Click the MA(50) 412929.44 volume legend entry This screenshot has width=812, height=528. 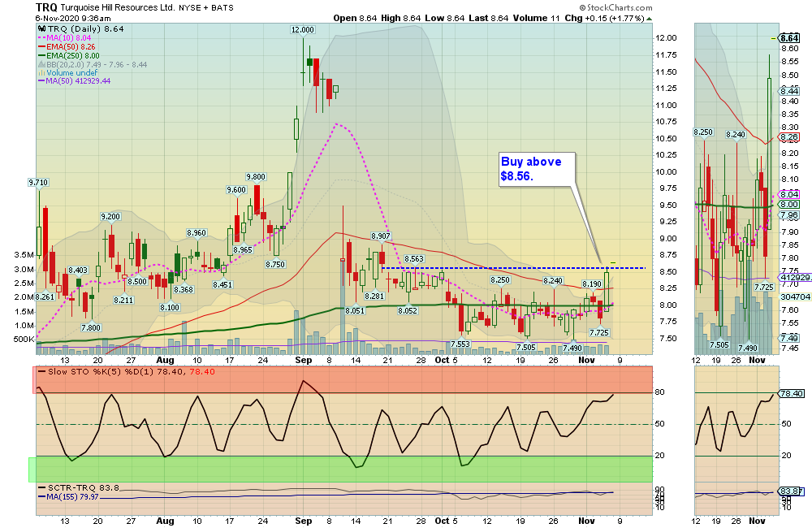(x=74, y=81)
